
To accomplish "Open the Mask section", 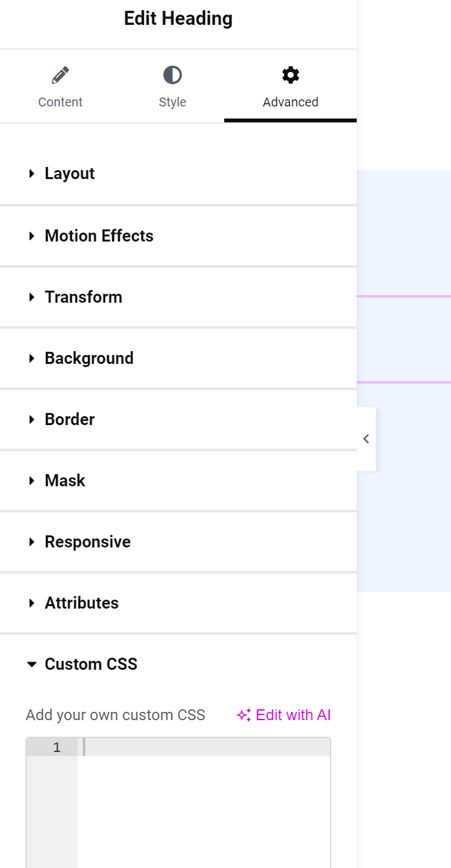I will (x=178, y=481).
